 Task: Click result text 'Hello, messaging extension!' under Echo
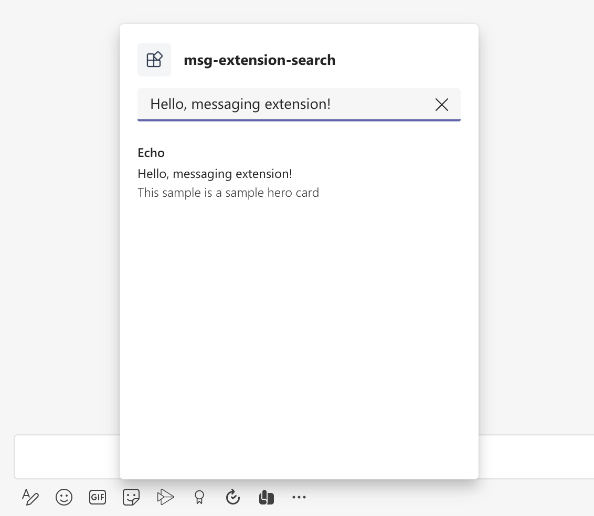pos(215,174)
